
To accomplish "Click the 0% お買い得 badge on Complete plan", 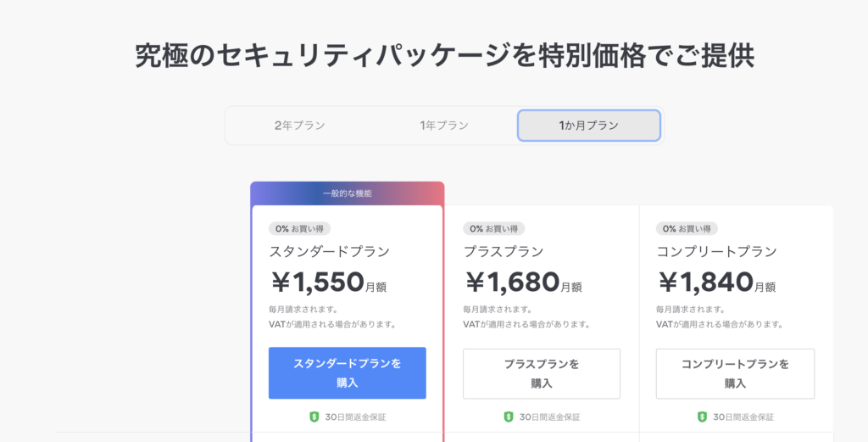I will point(687,229).
